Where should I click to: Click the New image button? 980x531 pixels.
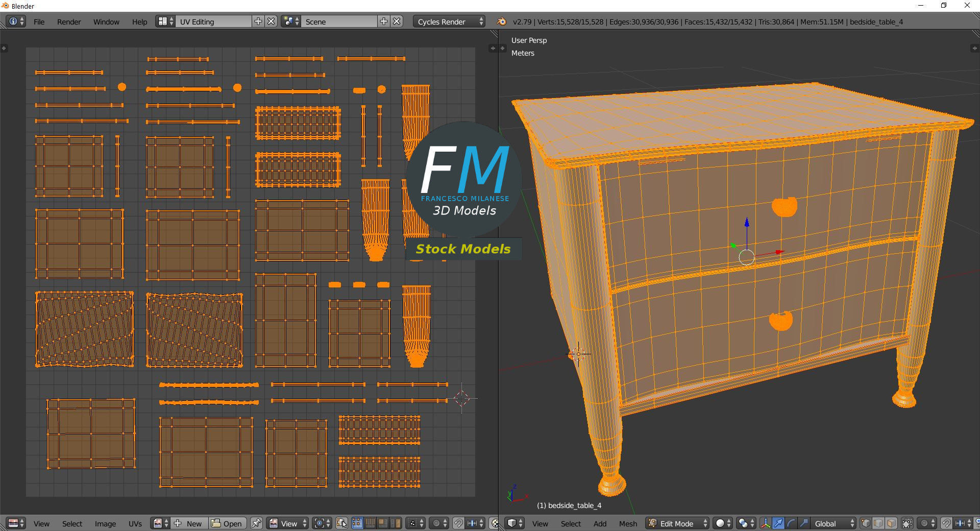click(189, 523)
